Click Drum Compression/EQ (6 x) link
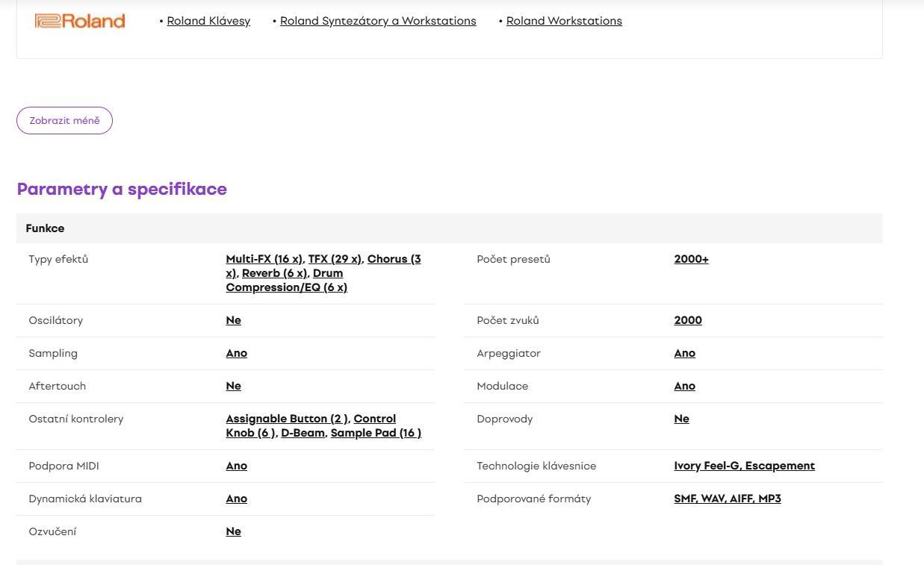 (x=286, y=287)
